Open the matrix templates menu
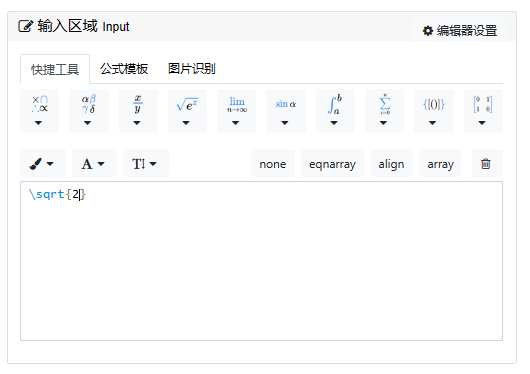The image size is (530, 374). pyautogui.click(x=483, y=111)
